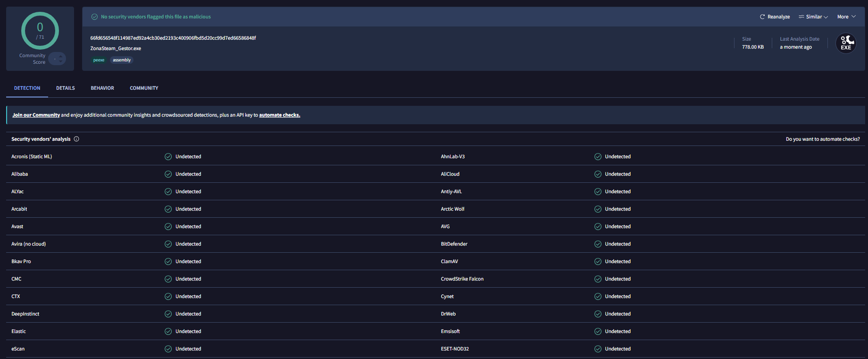Screen dimensions: 868x359
Task: Switch to the COMMUNITY tab
Action: (144, 88)
